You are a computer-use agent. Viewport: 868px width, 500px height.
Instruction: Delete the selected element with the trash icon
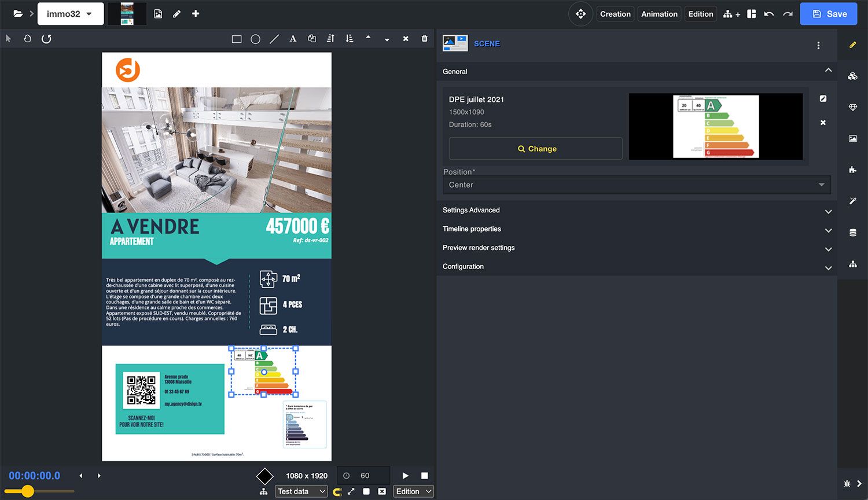pos(424,39)
